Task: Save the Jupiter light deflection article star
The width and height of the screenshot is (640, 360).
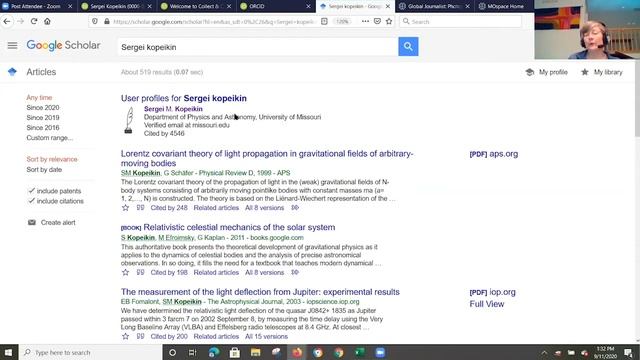Action: pos(125,336)
